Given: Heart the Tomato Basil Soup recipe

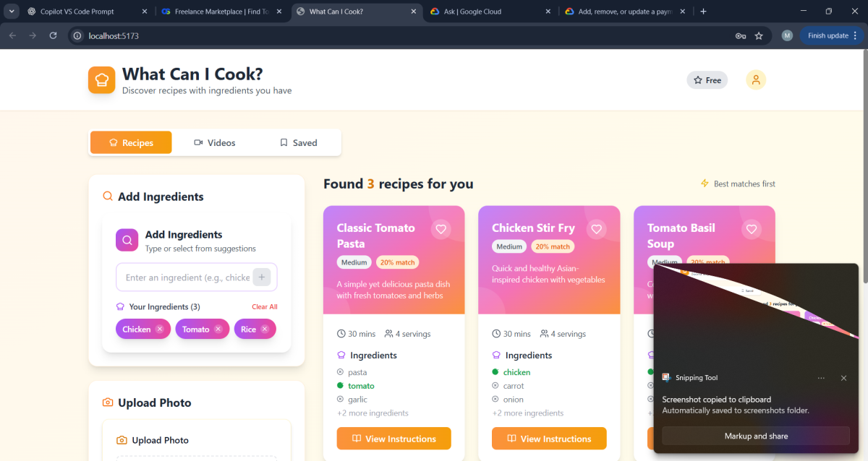Looking at the screenshot, I should point(752,229).
